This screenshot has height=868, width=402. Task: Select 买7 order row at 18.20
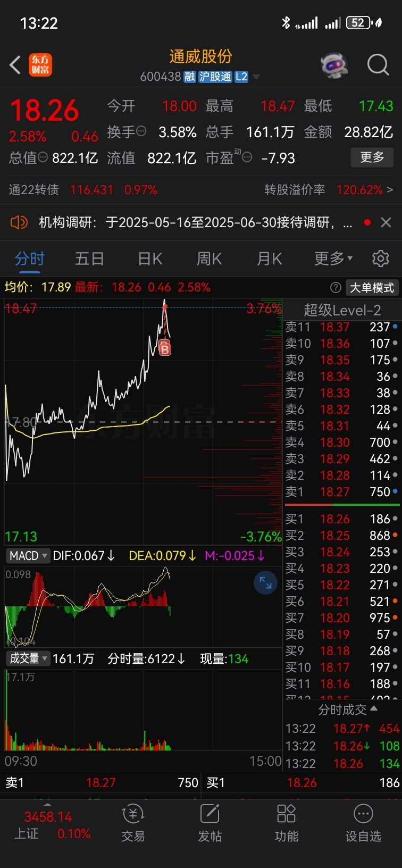pyautogui.click(x=342, y=618)
